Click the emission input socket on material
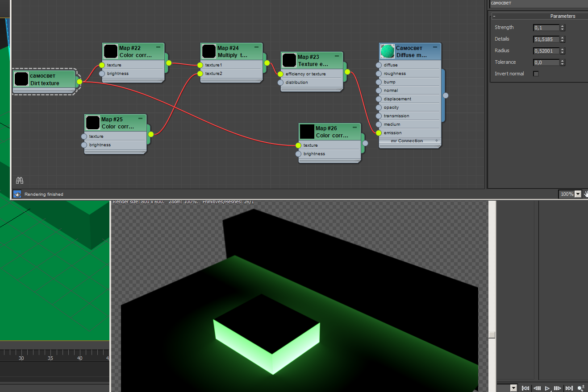Image resolution: width=588 pixels, height=392 pixels. click(x=379, y=133)
